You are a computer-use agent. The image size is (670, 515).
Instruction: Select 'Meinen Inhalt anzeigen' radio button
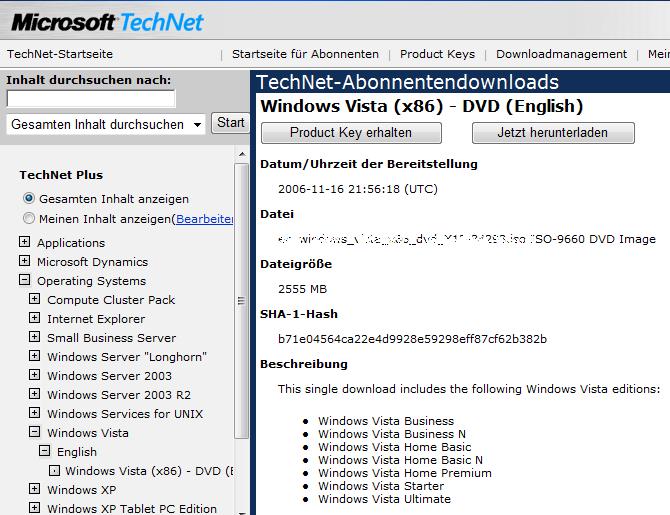(29, 218)
